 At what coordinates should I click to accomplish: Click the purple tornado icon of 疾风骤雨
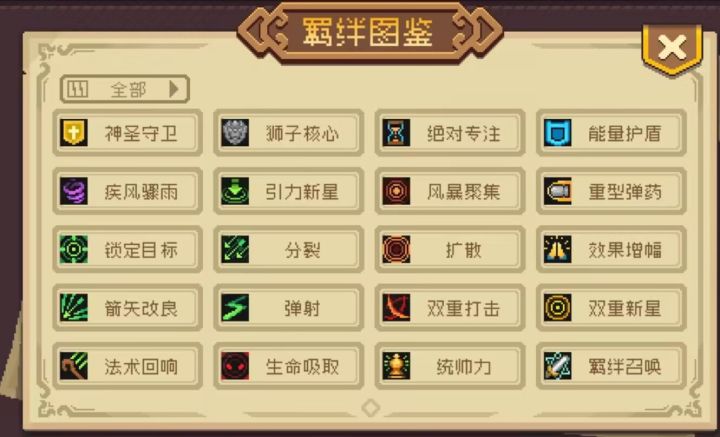(x=74, y=191)
